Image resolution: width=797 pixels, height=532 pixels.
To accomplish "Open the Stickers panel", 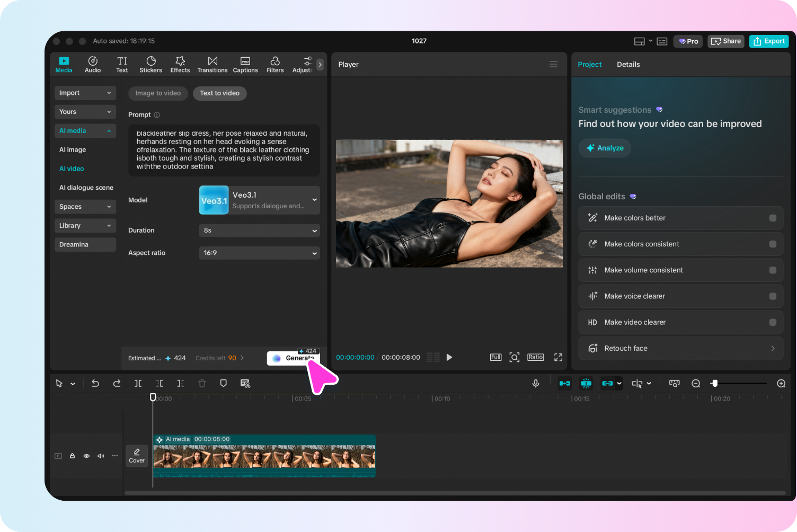I will tap(150, 64).
